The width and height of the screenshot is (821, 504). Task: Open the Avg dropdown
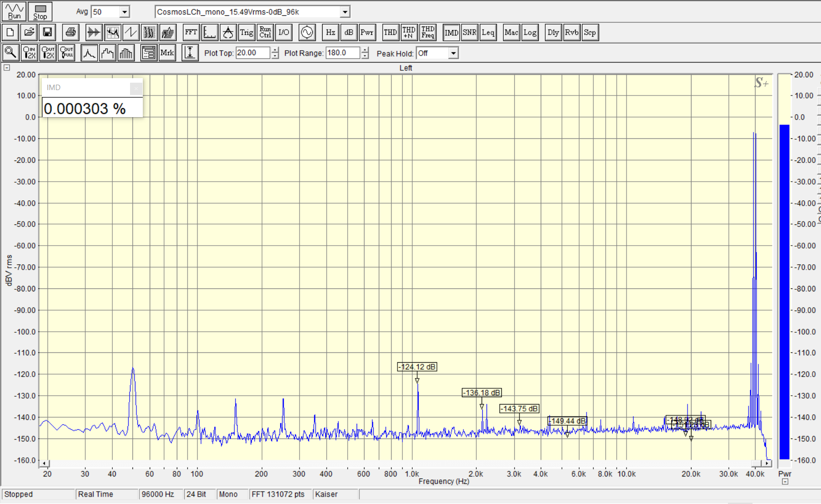(125, 12)
